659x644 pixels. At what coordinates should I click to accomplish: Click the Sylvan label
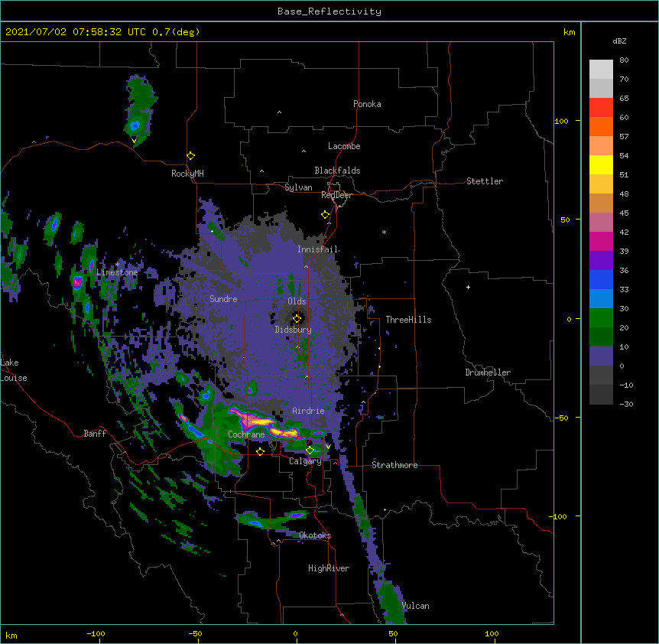coord(298,187)
